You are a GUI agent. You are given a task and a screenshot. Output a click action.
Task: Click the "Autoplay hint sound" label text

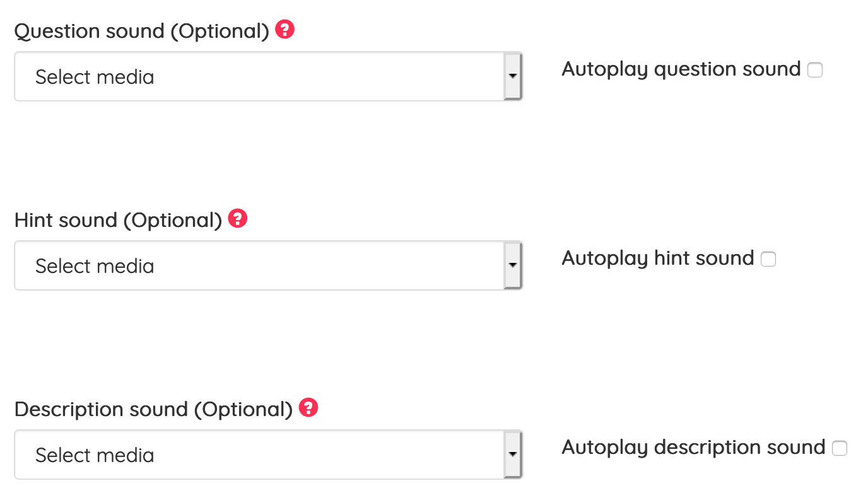tap(657, 258)
